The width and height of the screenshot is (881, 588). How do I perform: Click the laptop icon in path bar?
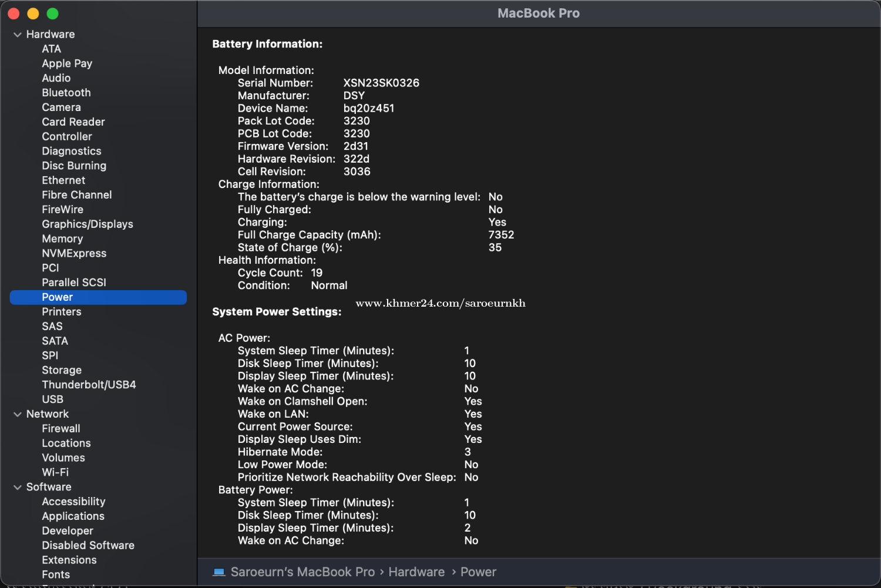point(219,572)
